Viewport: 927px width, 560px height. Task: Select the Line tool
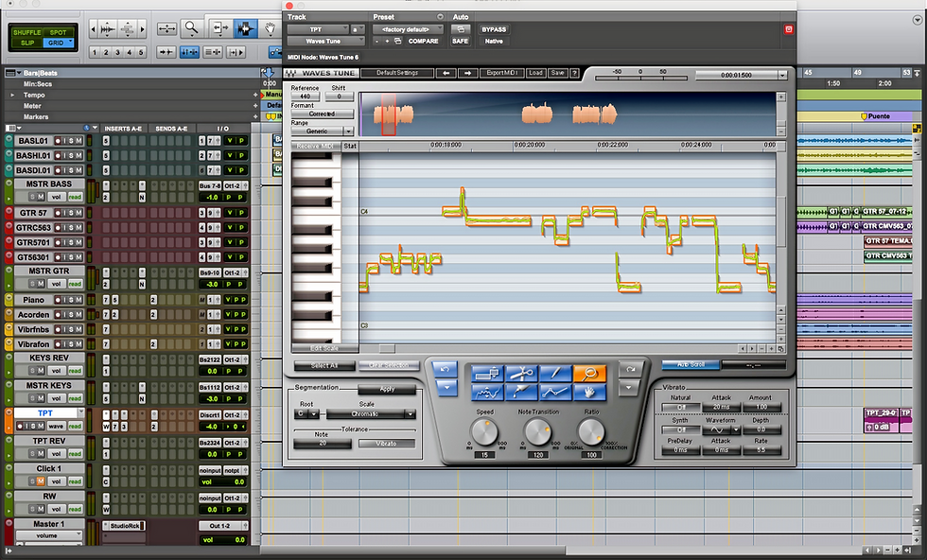point(556,392)
